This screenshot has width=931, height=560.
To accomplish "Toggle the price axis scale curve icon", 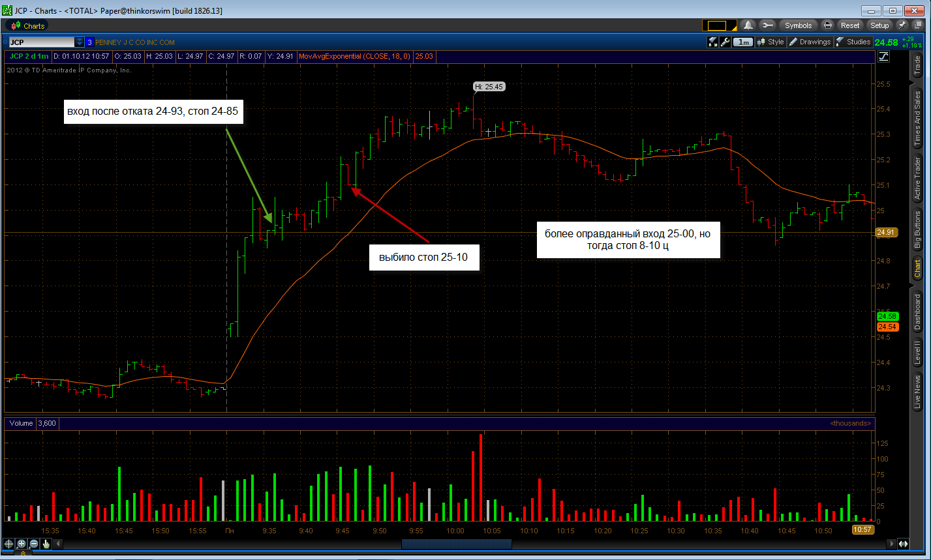I will point(883,56).
